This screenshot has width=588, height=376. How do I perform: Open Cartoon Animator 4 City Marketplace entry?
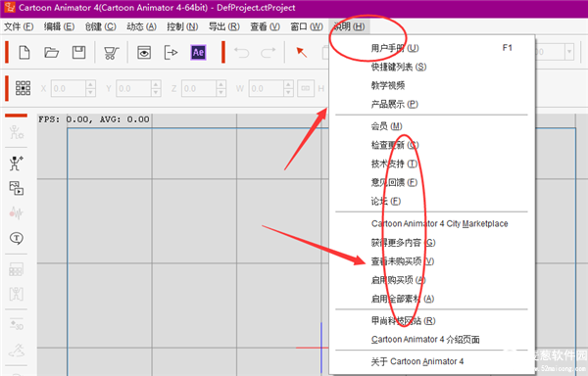[431, 223]
